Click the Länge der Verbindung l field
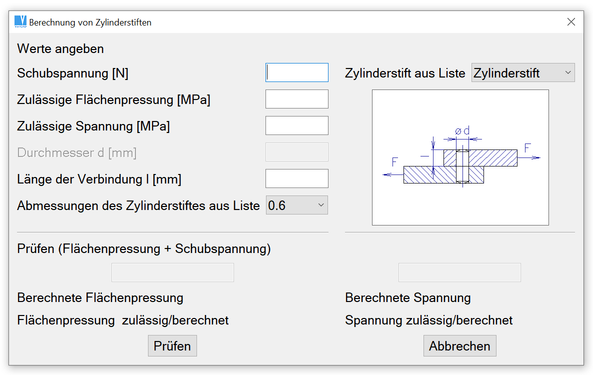The image size is (593, 375). [297, 178]
